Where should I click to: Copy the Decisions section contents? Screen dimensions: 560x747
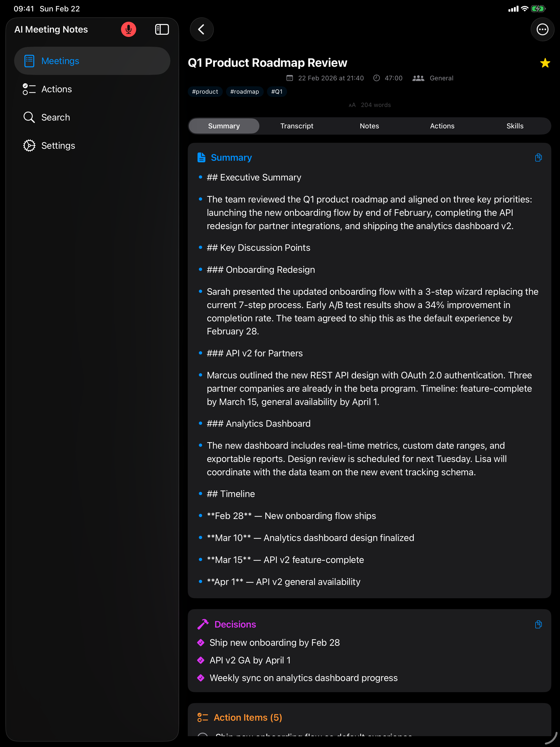click(538, 624)
